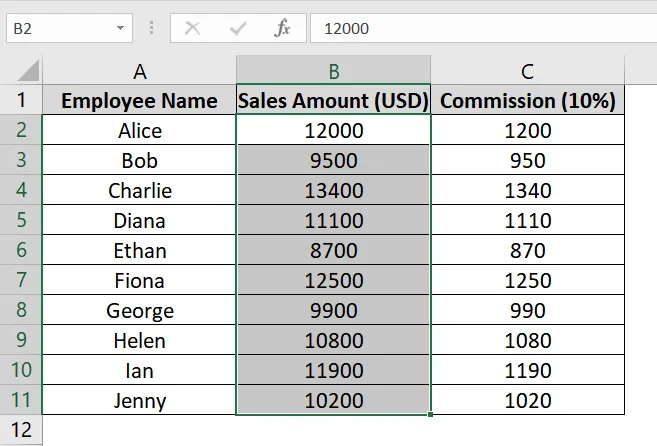This screenshot has height=446, width=657.
Task: Open the Insert Function fx icon
Action: (282, 28)
